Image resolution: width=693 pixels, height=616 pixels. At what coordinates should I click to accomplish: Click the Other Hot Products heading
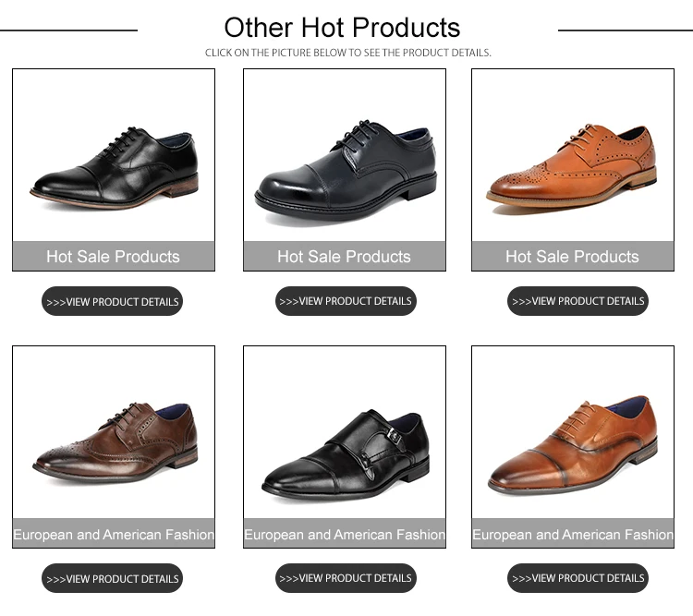pos(342,28)
